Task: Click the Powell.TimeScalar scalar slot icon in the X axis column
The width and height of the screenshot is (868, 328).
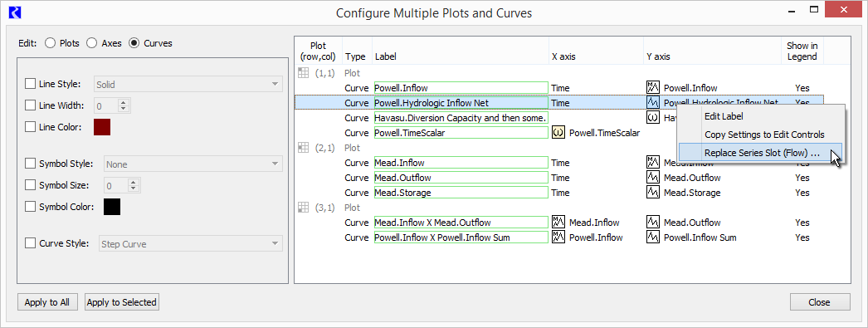Action: [x=558, y=132]
